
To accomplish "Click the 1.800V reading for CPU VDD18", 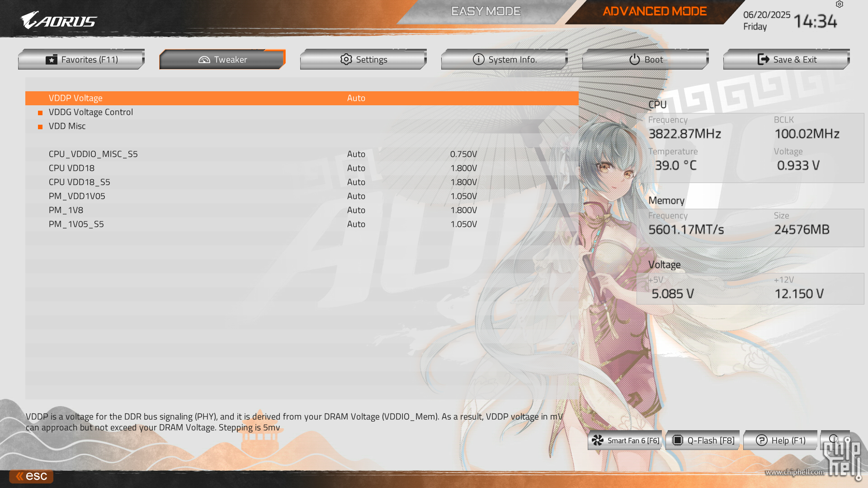I will pyautogui.click(x=464, y=168).
